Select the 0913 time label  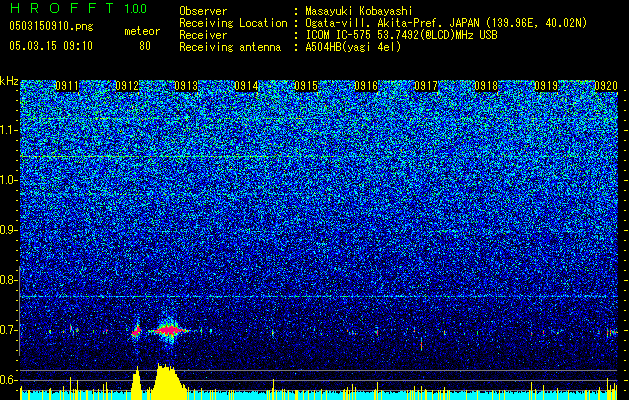[x=187, y=86]
